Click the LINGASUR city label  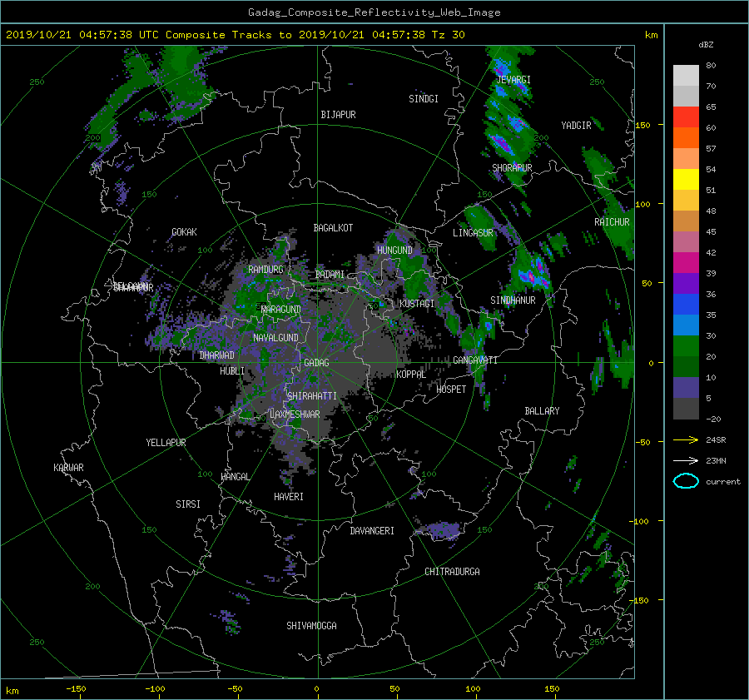coord(473,233)
